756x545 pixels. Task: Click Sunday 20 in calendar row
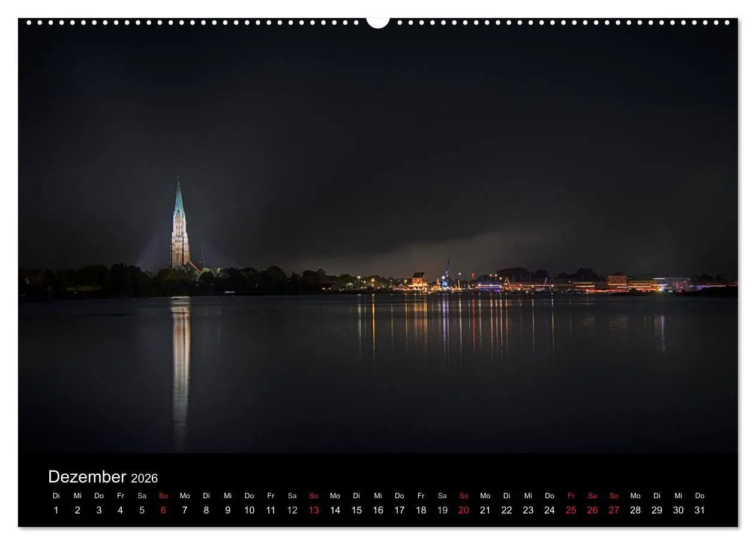click(x=464, y=510)
